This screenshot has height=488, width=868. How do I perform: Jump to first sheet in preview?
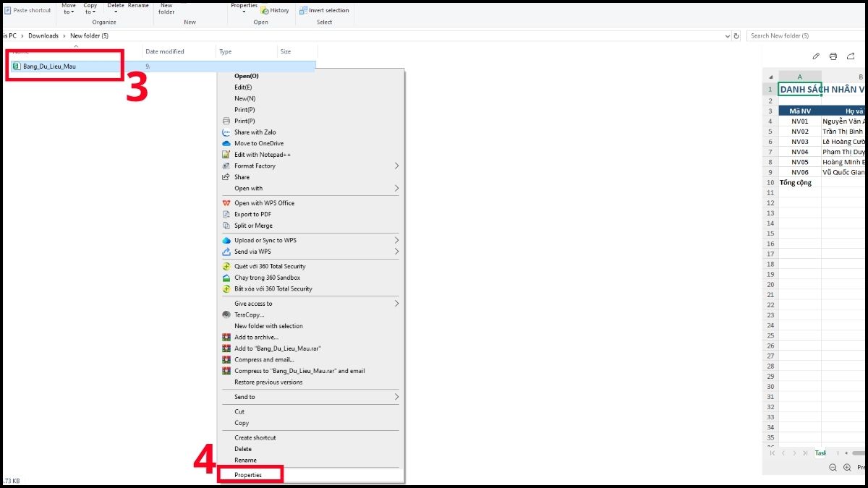pos(773,453)
